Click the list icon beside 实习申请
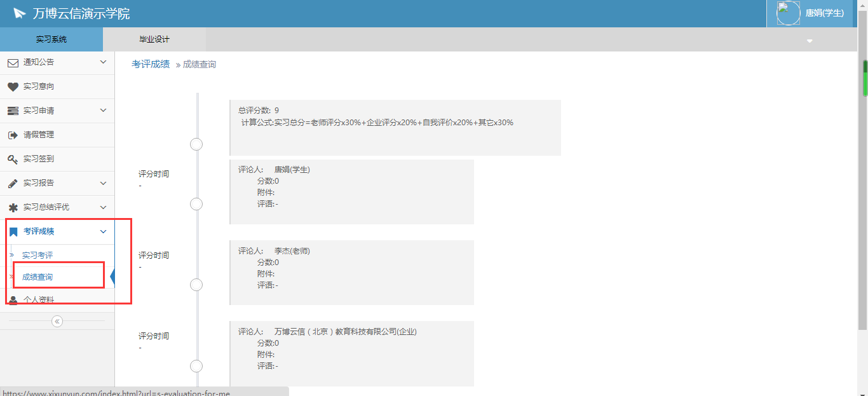Image resolution: width=868 pixels, height=396 pixels. 13,111
